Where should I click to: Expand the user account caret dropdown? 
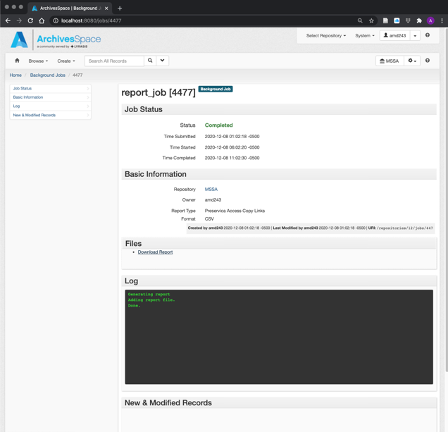(x=415, y=35)
